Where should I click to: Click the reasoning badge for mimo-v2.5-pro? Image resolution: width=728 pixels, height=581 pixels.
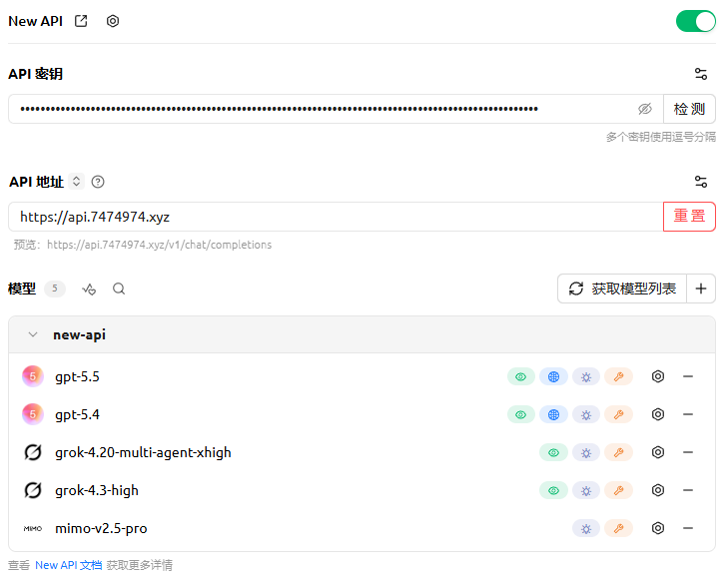[586, 529]
